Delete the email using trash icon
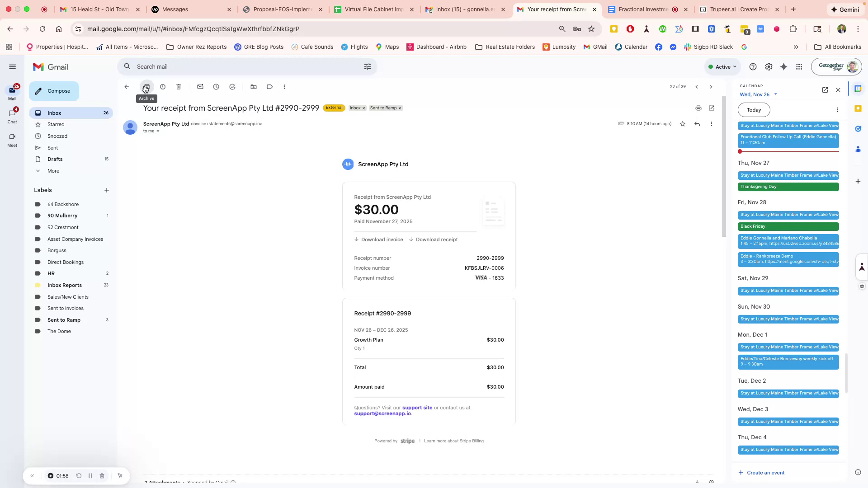 179,87
